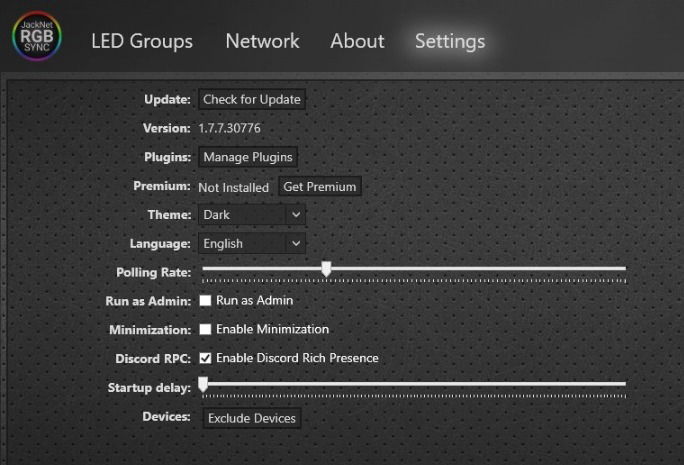684x465 pixels.
Task: Click the Polling Rate slider handle
Action: (326, 268)
